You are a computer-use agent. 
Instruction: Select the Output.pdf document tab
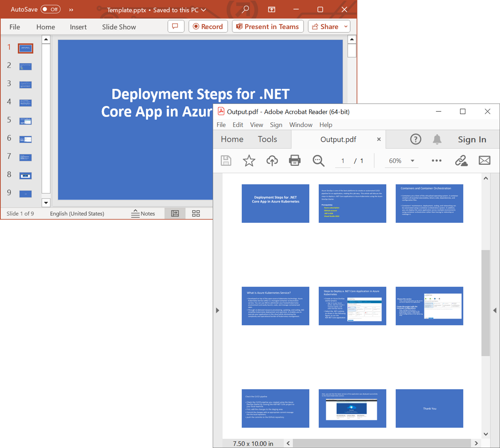[x=338, y=140]
